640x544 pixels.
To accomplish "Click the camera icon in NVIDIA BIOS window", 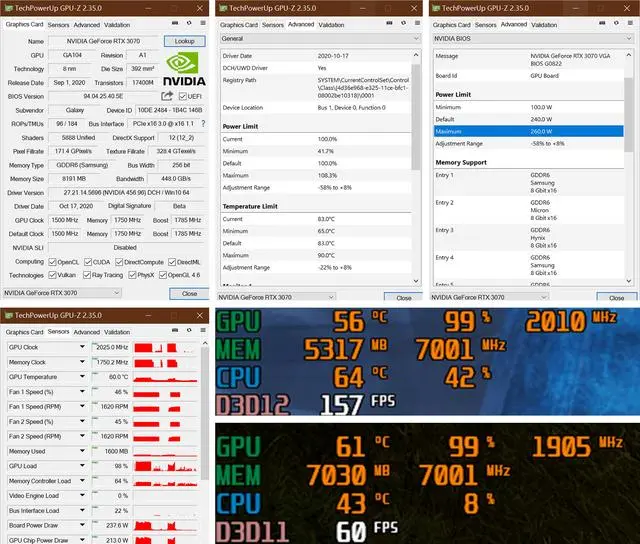I will 602,23.
